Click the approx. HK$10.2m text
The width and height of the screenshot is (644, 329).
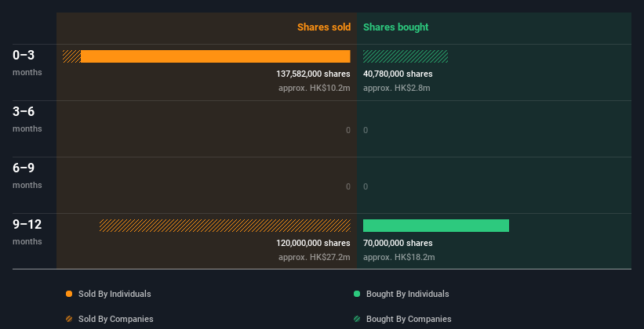click(315, 88)
